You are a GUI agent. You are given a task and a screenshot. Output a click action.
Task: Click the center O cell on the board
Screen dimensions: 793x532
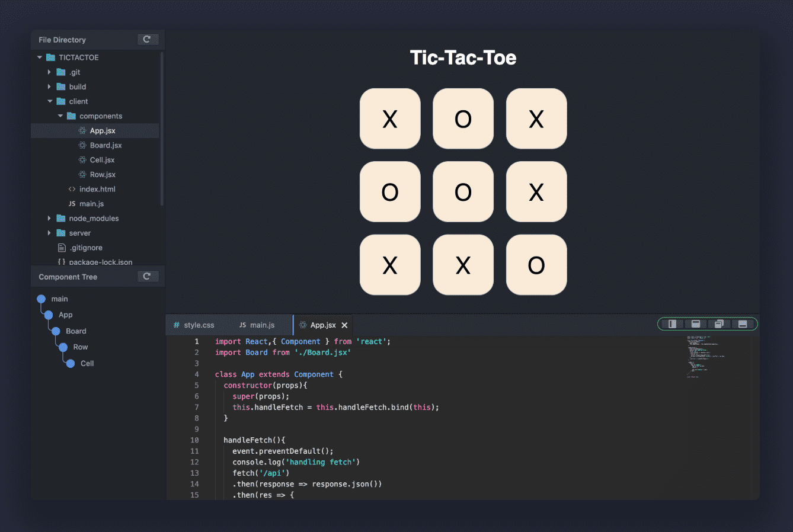tap(463, 191)
